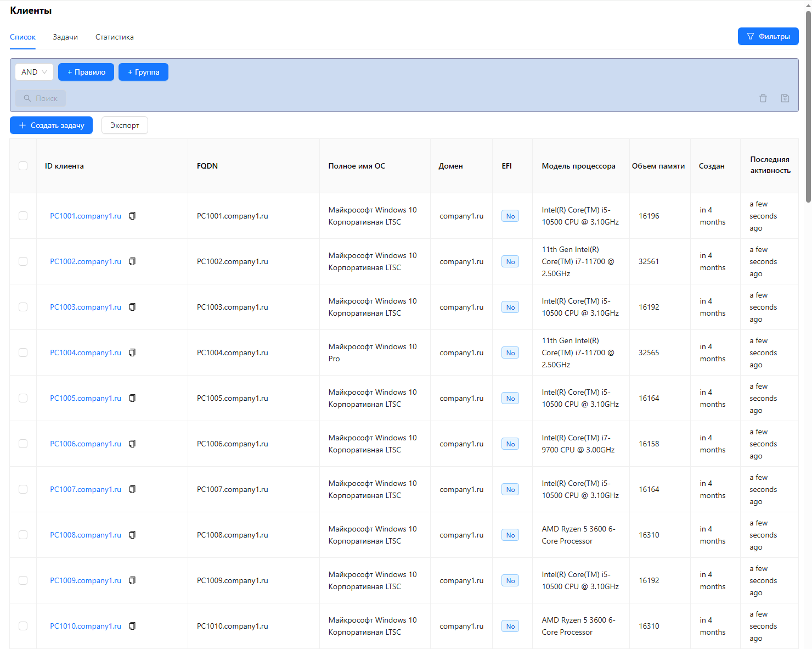The image size is (812, 649).
Task: Open the Фильтры filters panel
Action: (x=768, y=36)
